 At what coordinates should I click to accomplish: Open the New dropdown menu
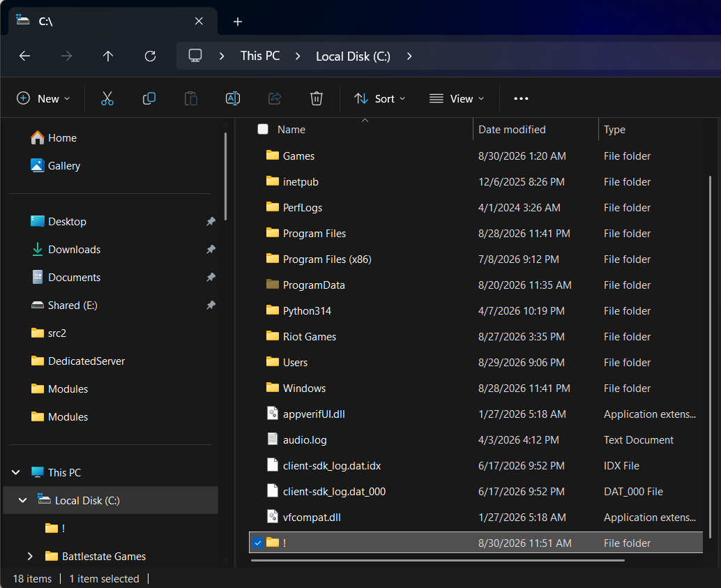(43, 98)
